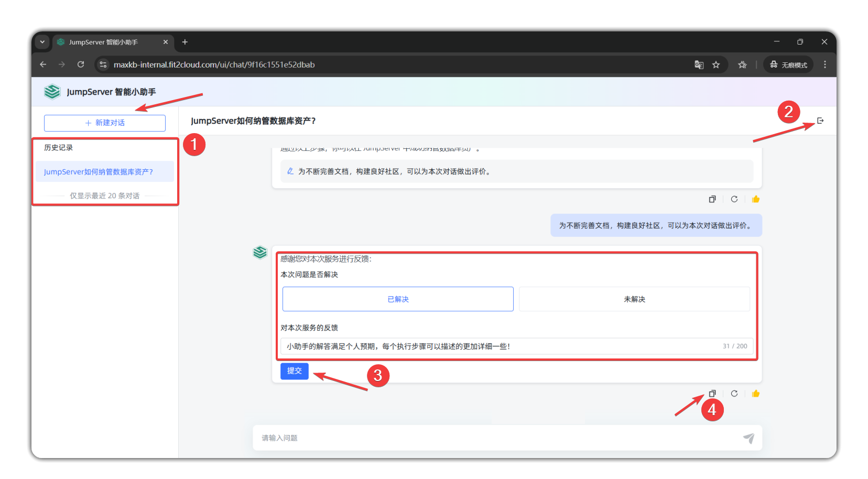Select the JumpServer 智能小助手 browser tab
Screen dimensions: 868x479
pyautogui.click(x=113, y=42)
